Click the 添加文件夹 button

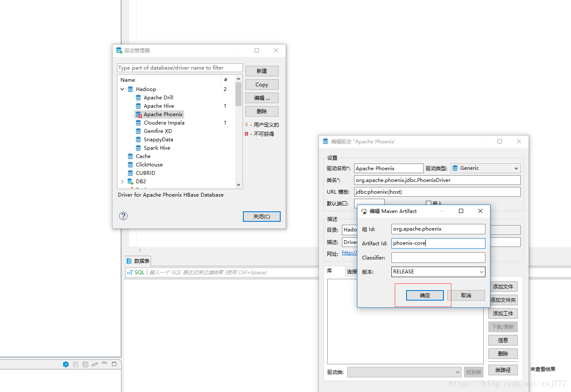tap(503, 300)
